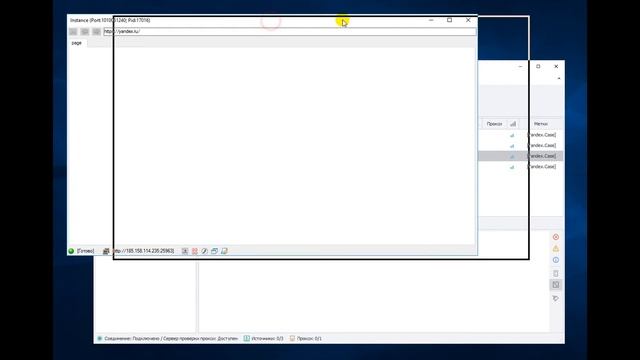Click the page-with-pencil icon in Instance status bar
Screen dimensions: 640x360
tap(224, 251)
